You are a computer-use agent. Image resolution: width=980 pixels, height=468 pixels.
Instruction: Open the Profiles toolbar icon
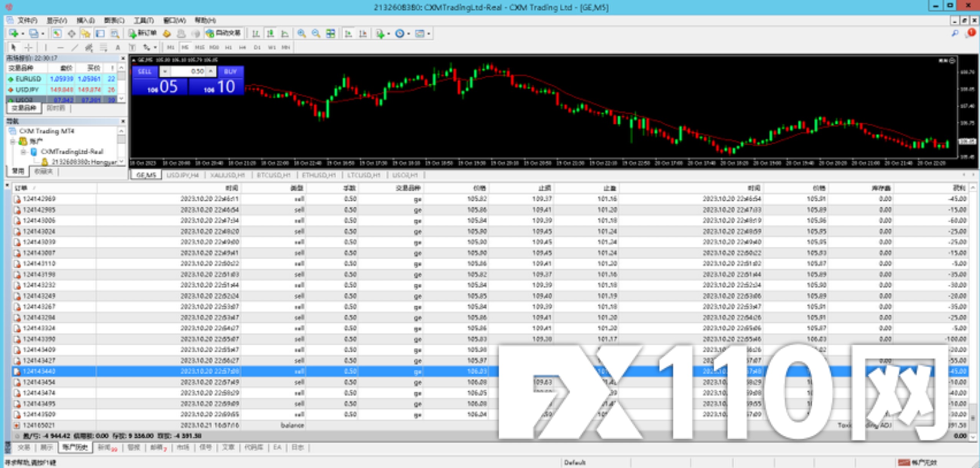pyautogui.click(x=34, y=34)
